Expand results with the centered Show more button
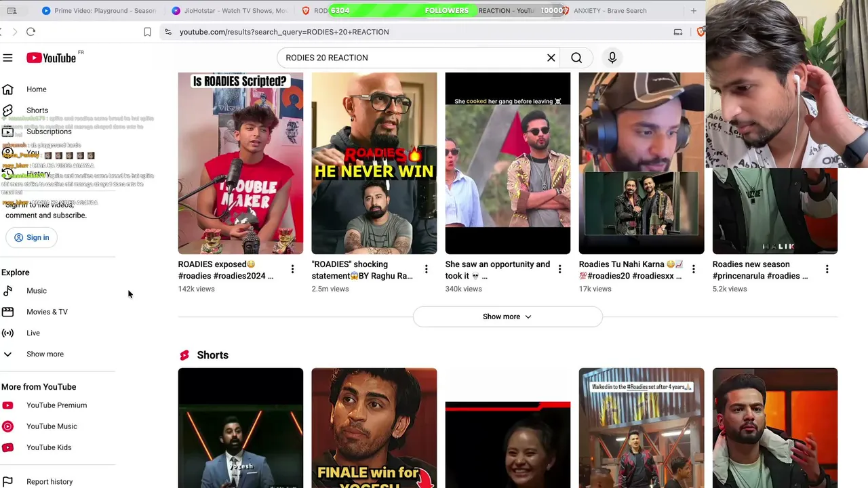 tap(507, 317)
